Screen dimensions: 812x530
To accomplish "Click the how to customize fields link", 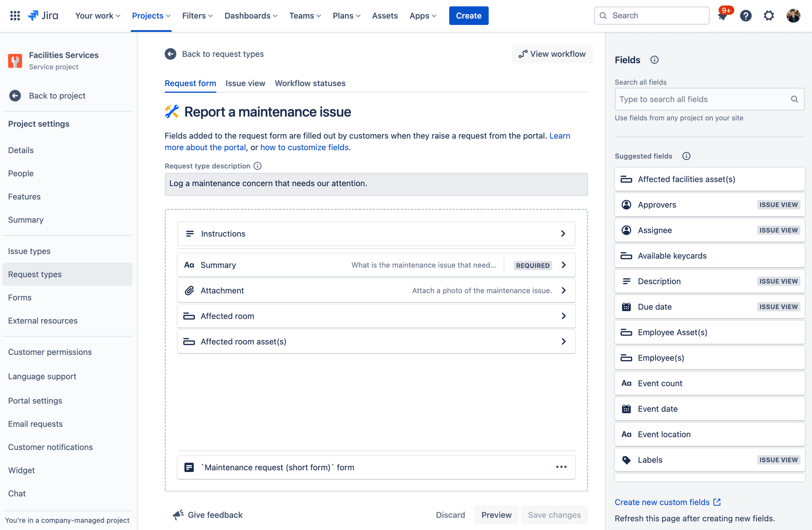I will (304, 147).
